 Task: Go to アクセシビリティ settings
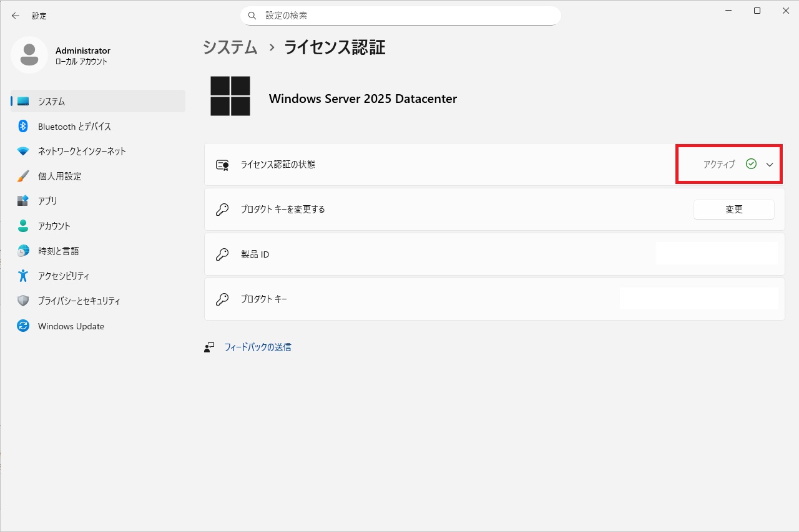click(98, 276)
